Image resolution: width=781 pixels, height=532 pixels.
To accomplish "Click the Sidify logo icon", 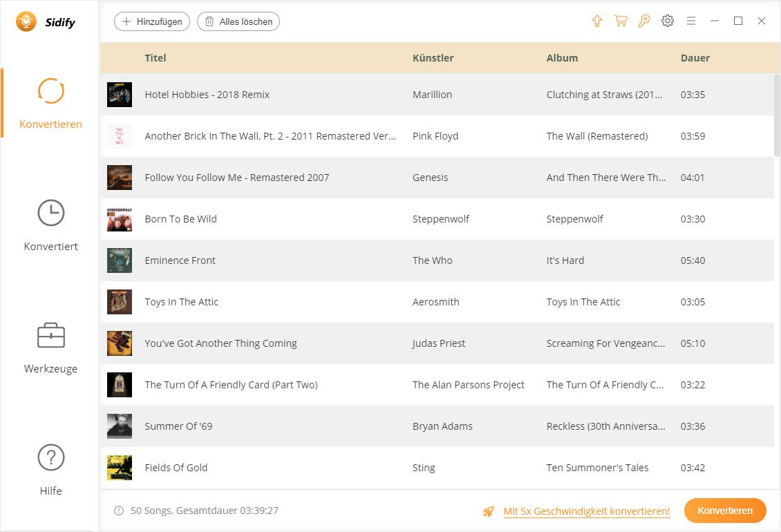I will (x=27, y=22).
